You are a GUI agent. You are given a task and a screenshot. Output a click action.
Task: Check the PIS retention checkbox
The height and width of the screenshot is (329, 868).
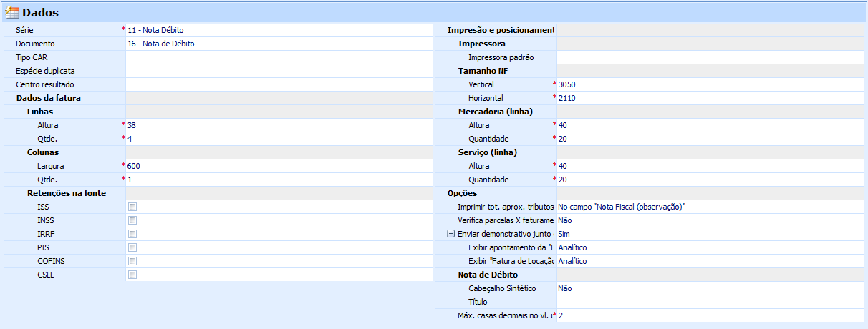coord(132,247)
